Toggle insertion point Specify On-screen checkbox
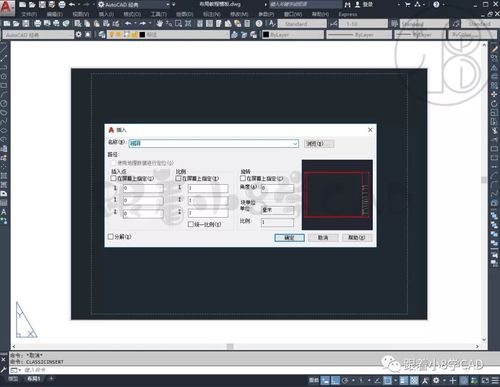Viewport: 500px width, 387px height. (x=113, y=178)
